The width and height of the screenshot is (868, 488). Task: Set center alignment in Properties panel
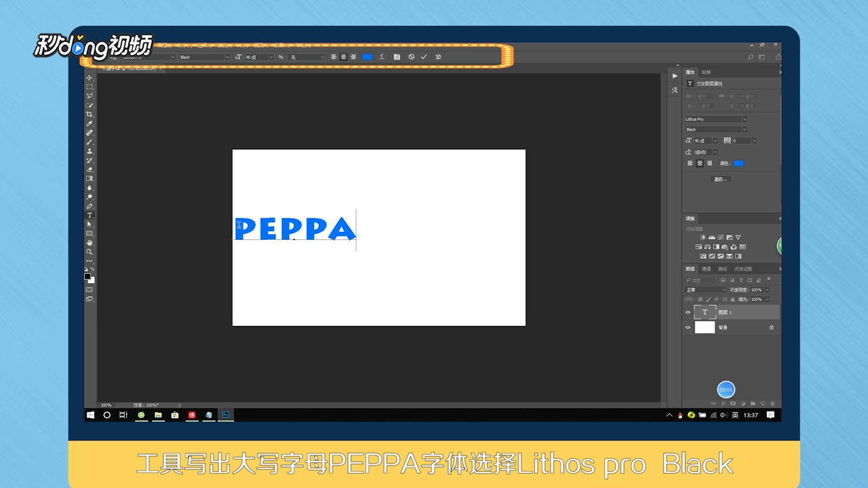[700, 163]
